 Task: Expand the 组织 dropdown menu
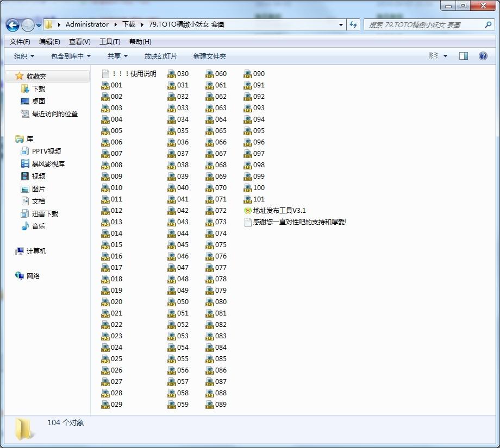pos(24,56)
